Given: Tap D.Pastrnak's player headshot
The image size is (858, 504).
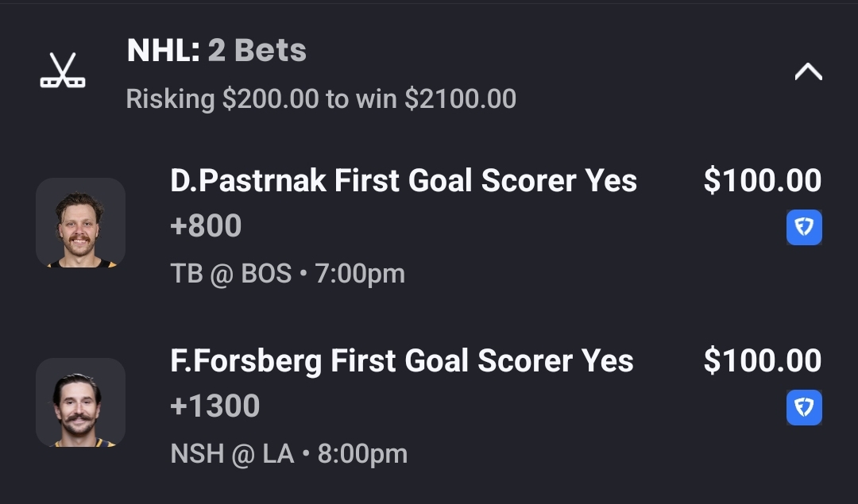Looking at the screenshot, I should (x=80, y=223).
